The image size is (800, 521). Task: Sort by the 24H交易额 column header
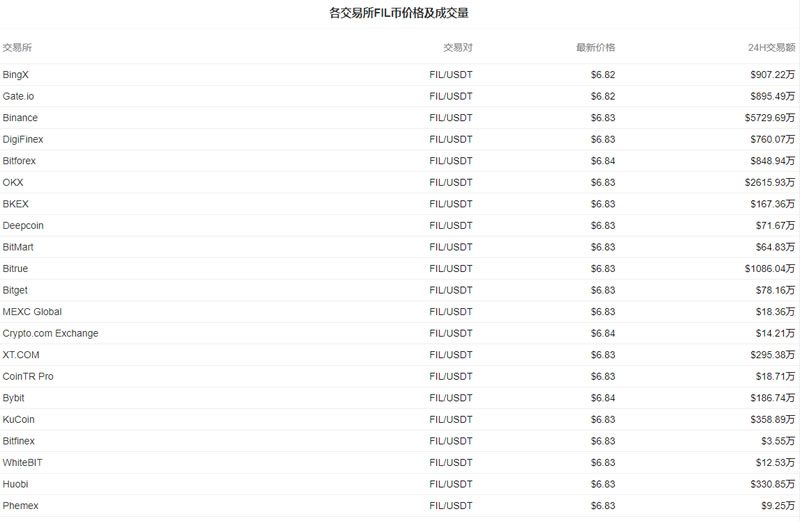pyautogui.click(x=771, y=47)
